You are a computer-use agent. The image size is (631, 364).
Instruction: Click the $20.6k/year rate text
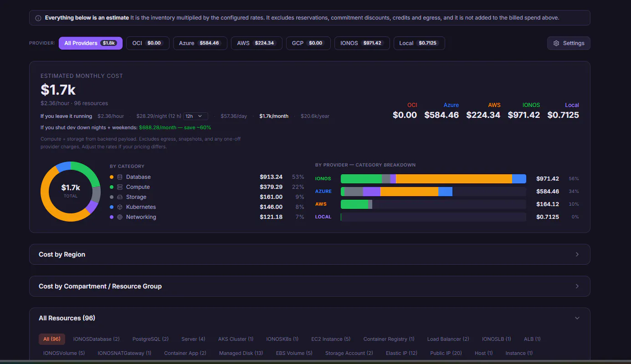coord(315,116)
